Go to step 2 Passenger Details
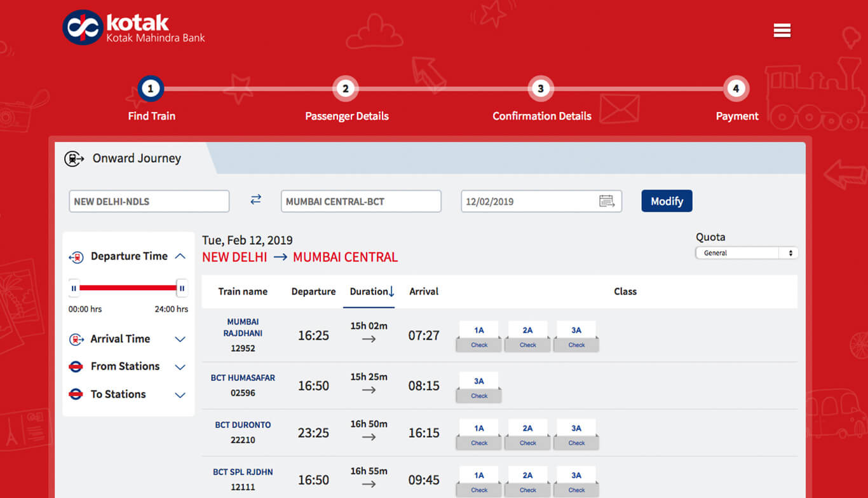 346,89
